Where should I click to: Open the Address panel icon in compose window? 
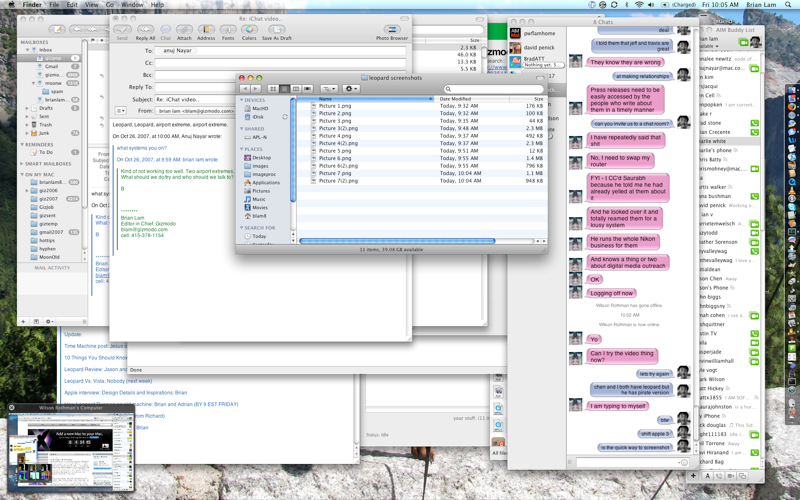point(206,32)
